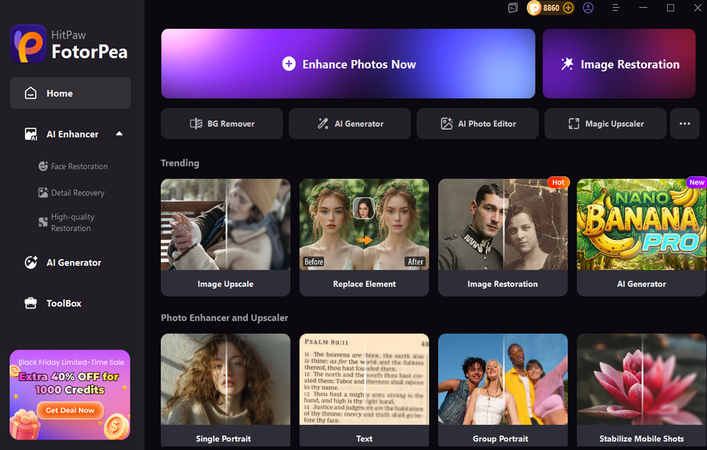This screenshot has width=707, height=450.
Task: Click the AI Photo Editor icon
Action: [446, 124]
